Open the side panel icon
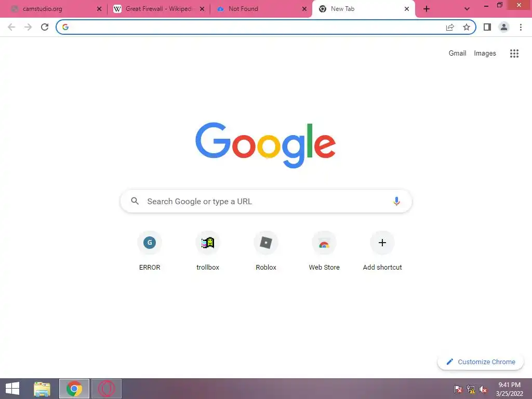The width and height of the screenshot is (532, 399). coord(487,27)
